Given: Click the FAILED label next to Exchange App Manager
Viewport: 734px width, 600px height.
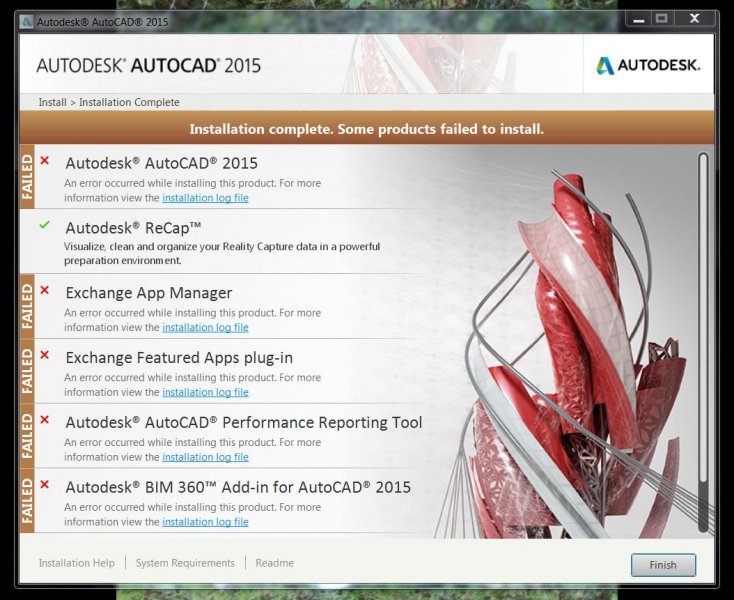Looking at the screenshot, I should click(27, 306).
